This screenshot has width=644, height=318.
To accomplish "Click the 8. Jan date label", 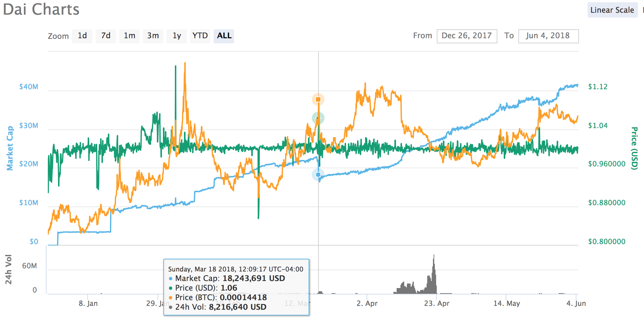I will pyautogui.click(x=88, y=303).
